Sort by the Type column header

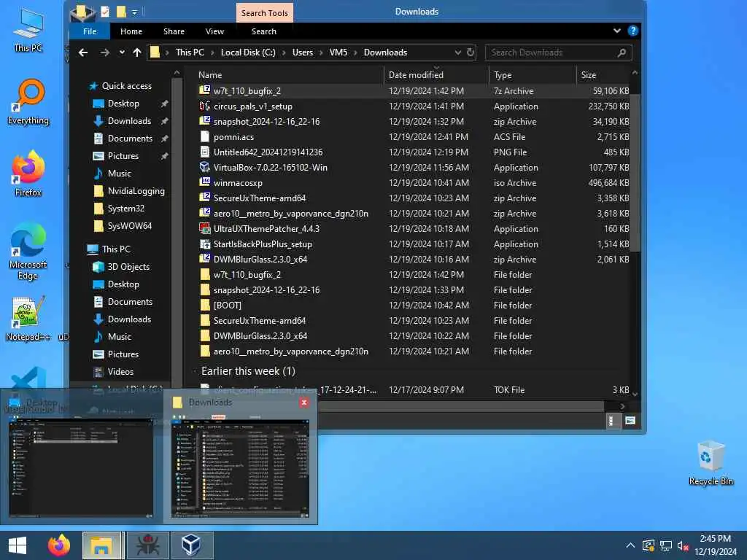tap(533, 75)
